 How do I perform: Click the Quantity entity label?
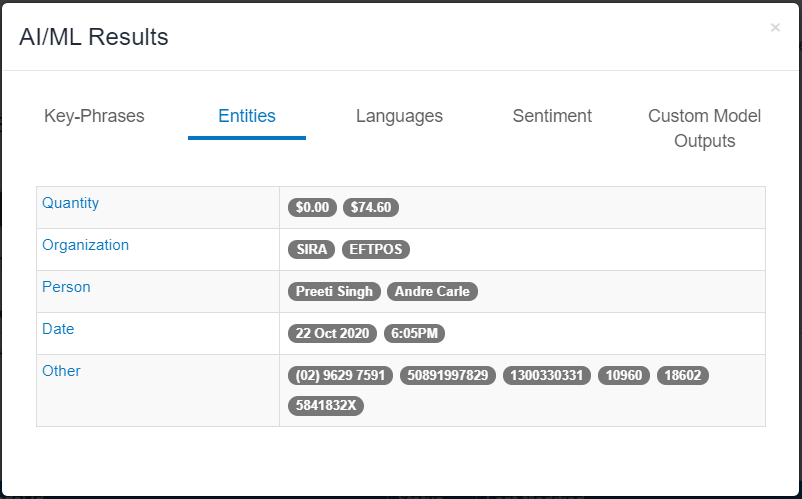pyautogui.click(x=71, y=203)
